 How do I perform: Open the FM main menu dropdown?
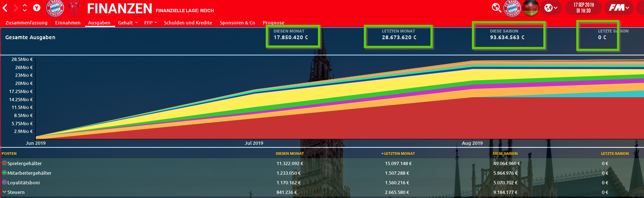[619, 8]
